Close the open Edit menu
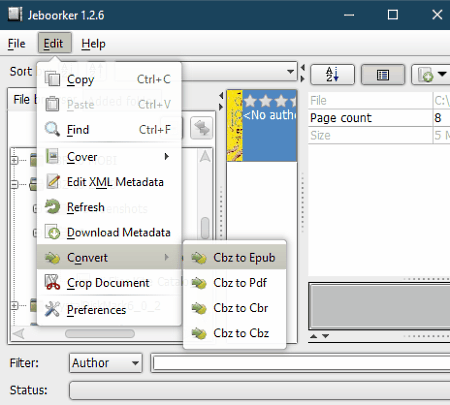The height and width of the screenshot is (405, 450). point(54,43)
